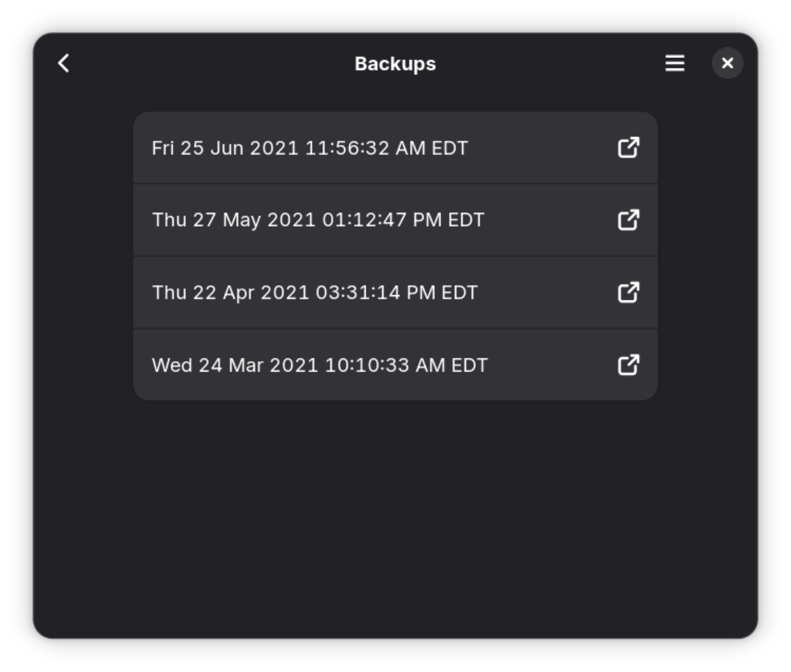Close the Backups window
The height and width of the screenshot is (672, 791).
coord(727,63)
